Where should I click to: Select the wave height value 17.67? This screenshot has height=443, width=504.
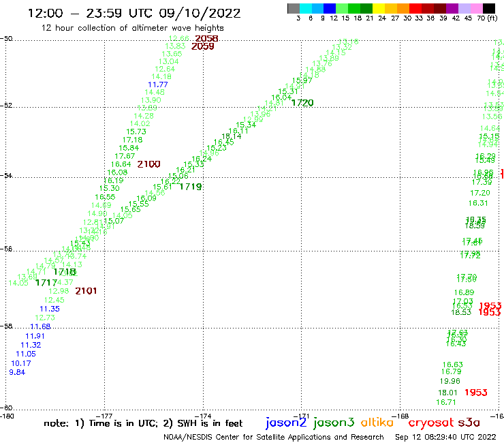pyautogui.click(x=125, y=156)
